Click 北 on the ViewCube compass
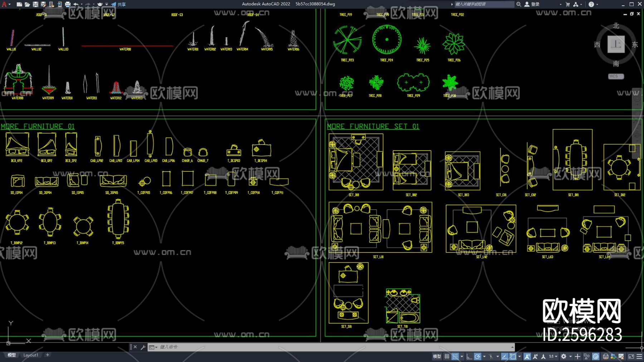 coord(616,26)
